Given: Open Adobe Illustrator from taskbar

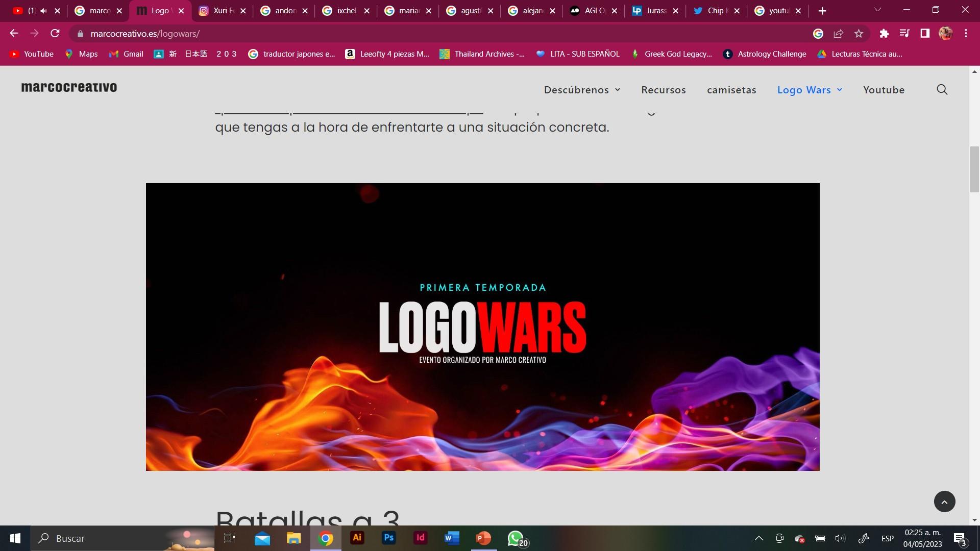Looking at the screenshot, I should click(x=357, y=538).
